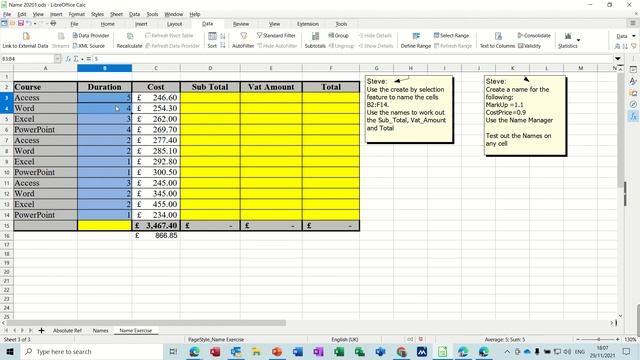Open the Function Wizard fx icon
The width and height of the screenshot is (640, 360).
(68, 59)
